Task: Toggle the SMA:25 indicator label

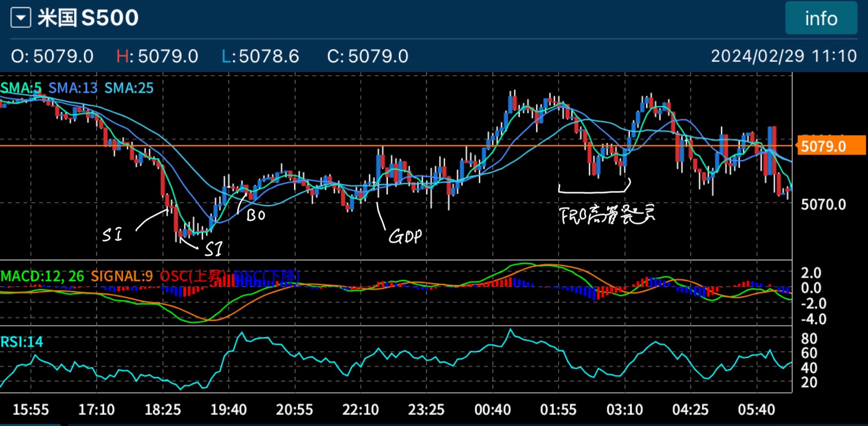Action: (129, 88)
